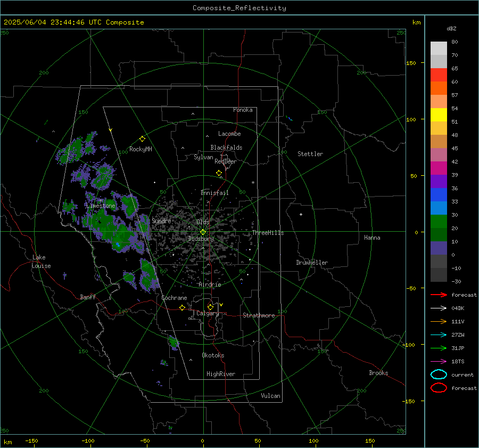This screenshot has width=479, height=448.
Task: Click the yellow diamond marker near Cochrane
Action: pyautogui.click(x=182, y=307)
